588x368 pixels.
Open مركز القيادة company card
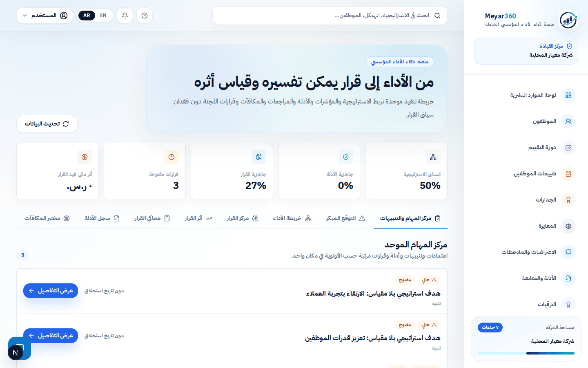click(x=526, y=51)
